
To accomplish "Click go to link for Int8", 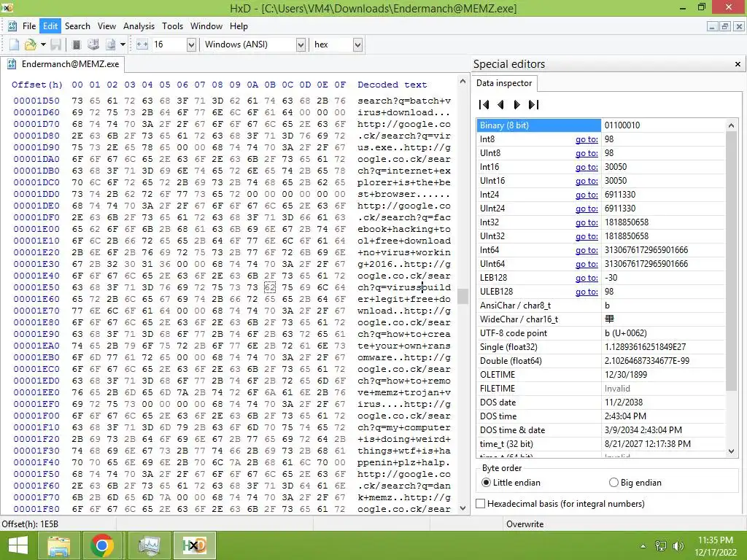I will 587,139.
